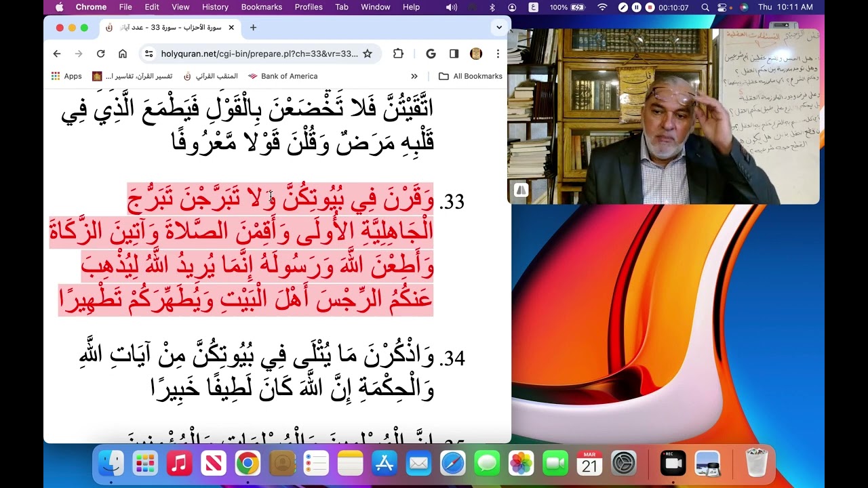Screen dimensions: 868x488
Task: Open Notes app in the Dock
Action: pos(351,464)
